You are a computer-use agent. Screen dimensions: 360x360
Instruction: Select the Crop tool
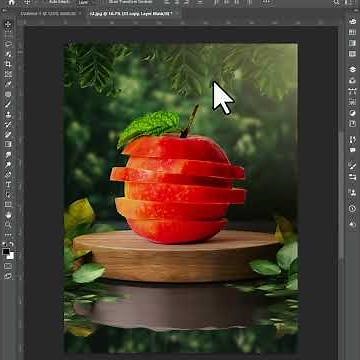(8, 64)
